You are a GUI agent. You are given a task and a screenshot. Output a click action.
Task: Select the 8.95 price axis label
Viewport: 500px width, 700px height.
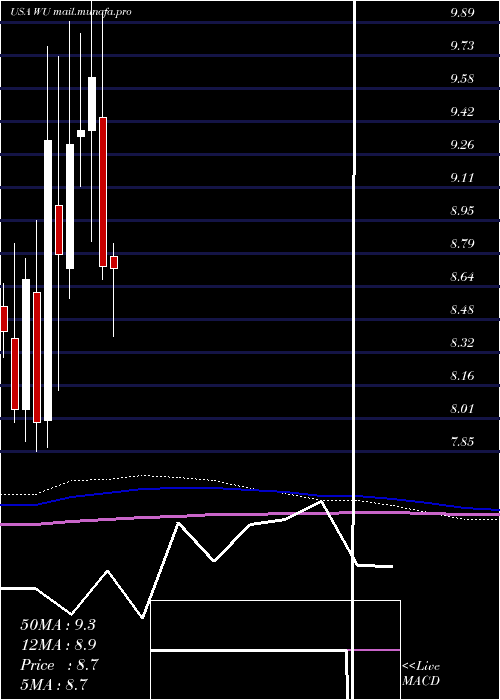[x=462, y=211]
